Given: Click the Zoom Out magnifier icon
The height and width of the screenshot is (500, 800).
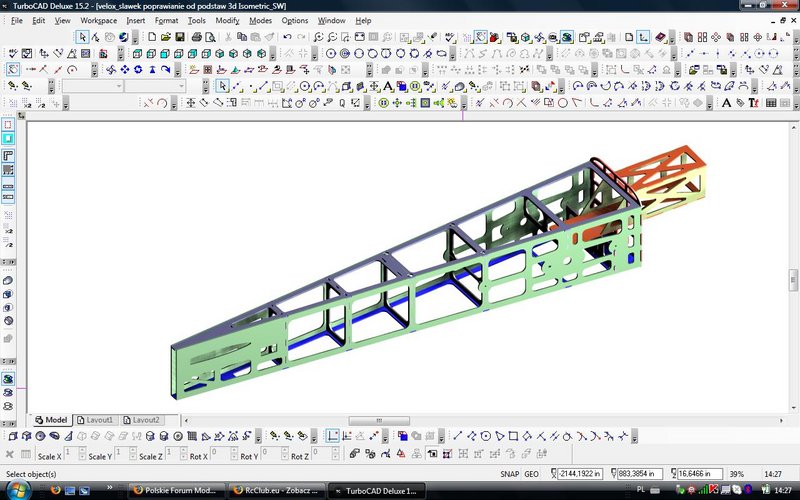Looking at the screenshot, I should (332, 37).
